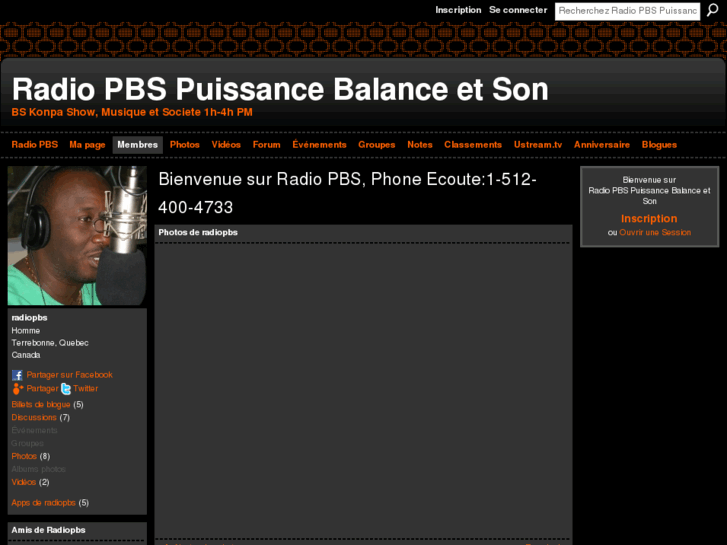Image resolution: width=727 pixels, height=545 pixels.
Task: Open the Forum navigation tab
Action: pos(267,145)
